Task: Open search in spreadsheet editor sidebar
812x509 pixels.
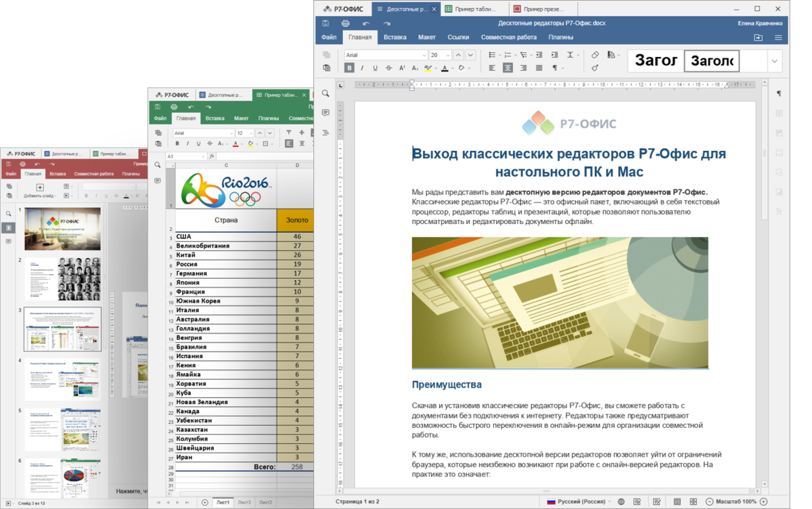Action: click(158, 164)
